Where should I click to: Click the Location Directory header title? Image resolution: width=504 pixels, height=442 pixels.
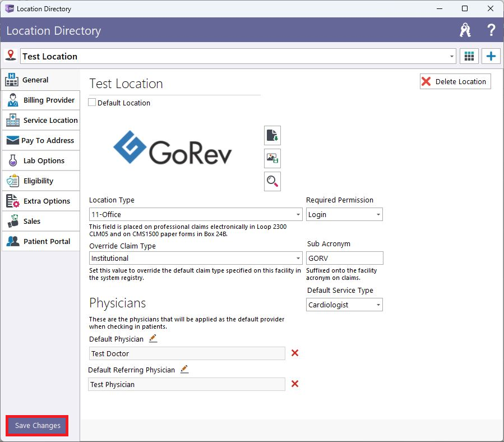pyautogui.click(x=53, y=30)
